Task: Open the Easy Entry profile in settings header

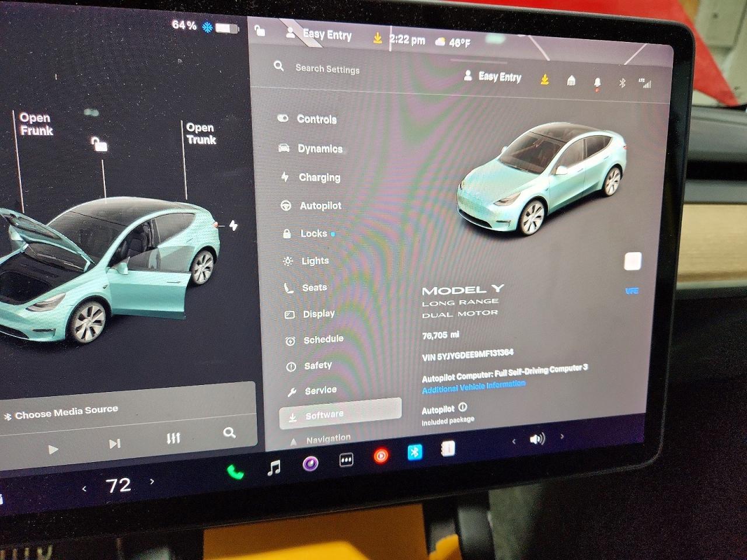Action: (x=493, y=76)
